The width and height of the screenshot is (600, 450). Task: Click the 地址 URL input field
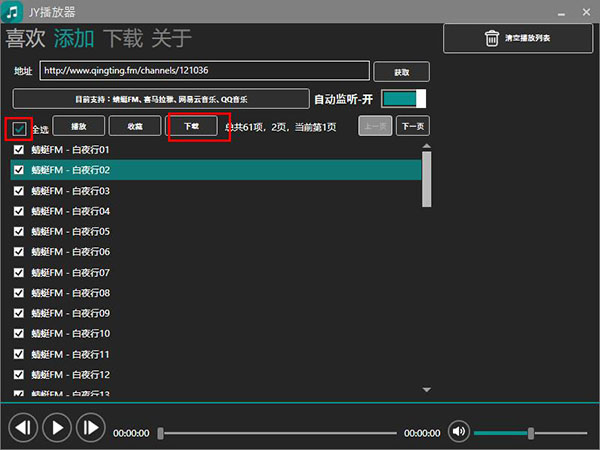(205, 70)
